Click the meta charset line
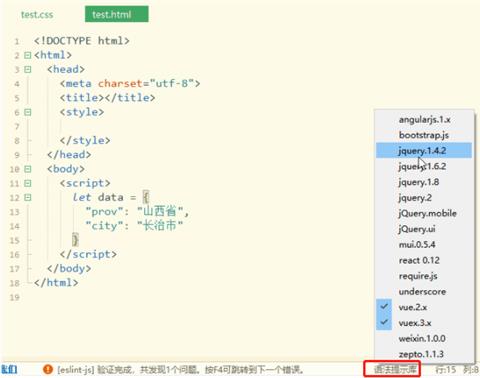 pos(130,83)
